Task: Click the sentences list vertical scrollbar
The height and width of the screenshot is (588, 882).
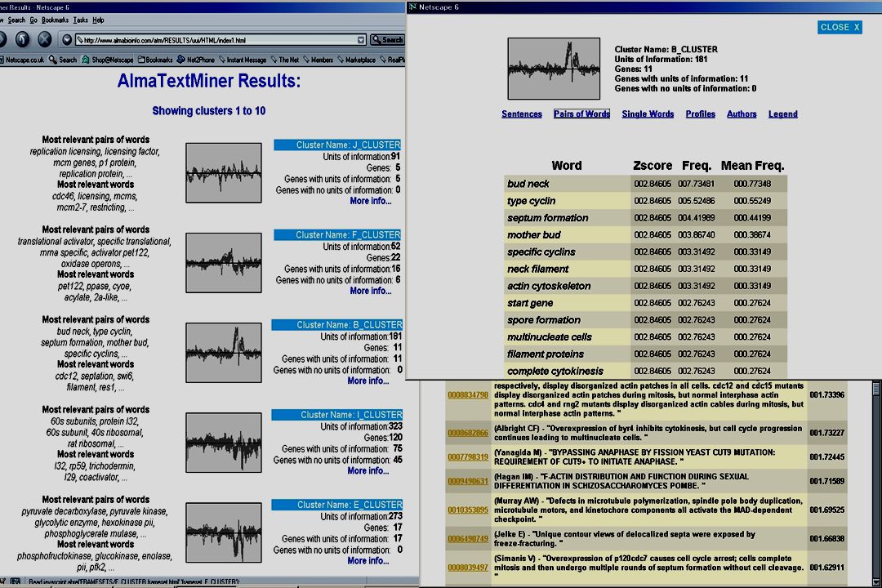Action: (x=876, y=484)
